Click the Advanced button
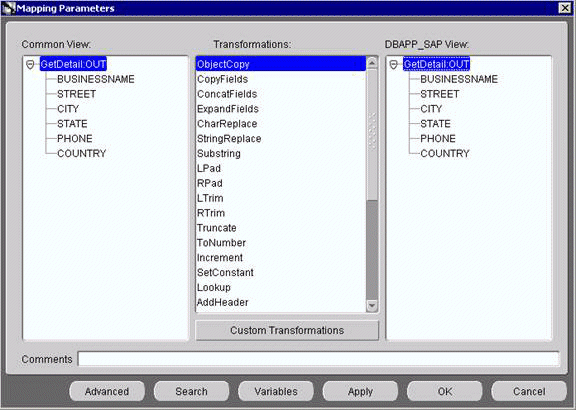This screenshot has height=410, width=576. click(x=107, y=391)
